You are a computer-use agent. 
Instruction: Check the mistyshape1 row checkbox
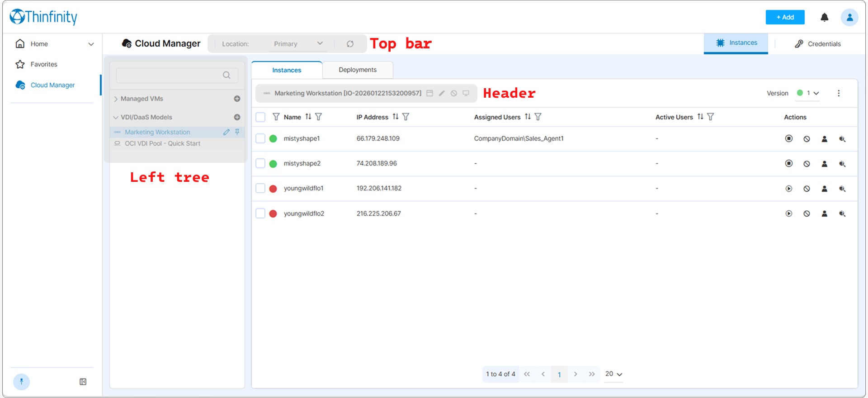click(260, 138)
